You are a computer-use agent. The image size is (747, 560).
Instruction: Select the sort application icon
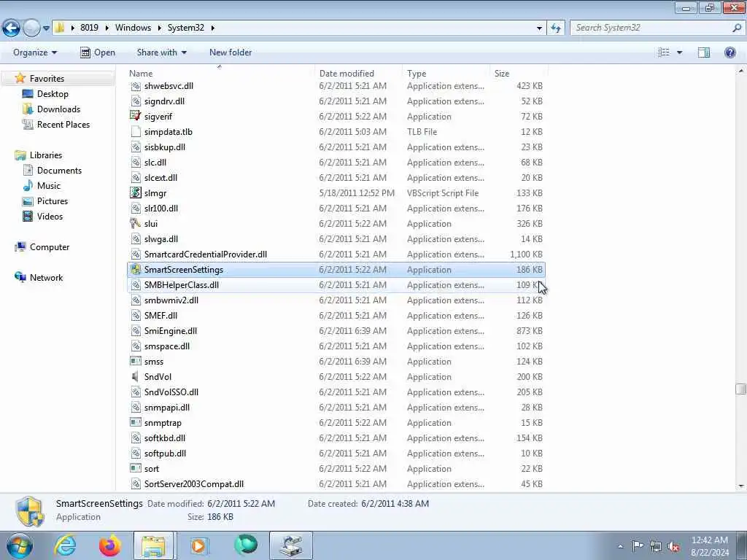[136, 469]
